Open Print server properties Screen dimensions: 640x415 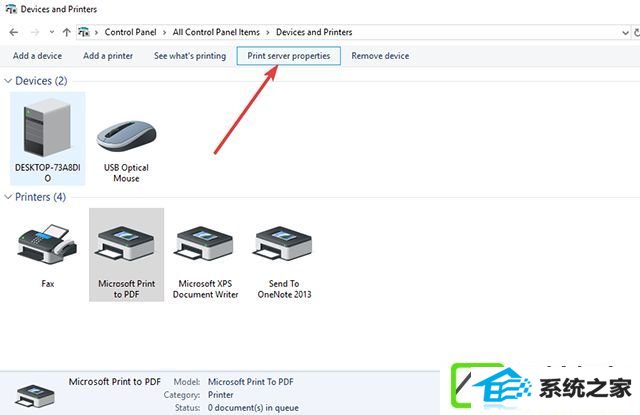click(x=289, y=56)
